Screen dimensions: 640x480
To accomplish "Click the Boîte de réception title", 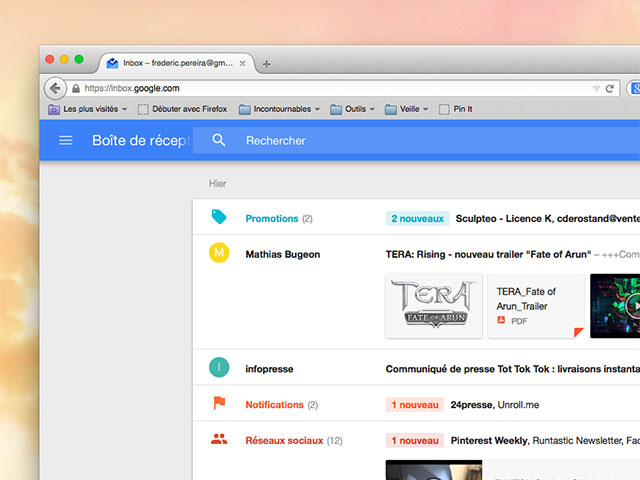I will tap(141, 140).
